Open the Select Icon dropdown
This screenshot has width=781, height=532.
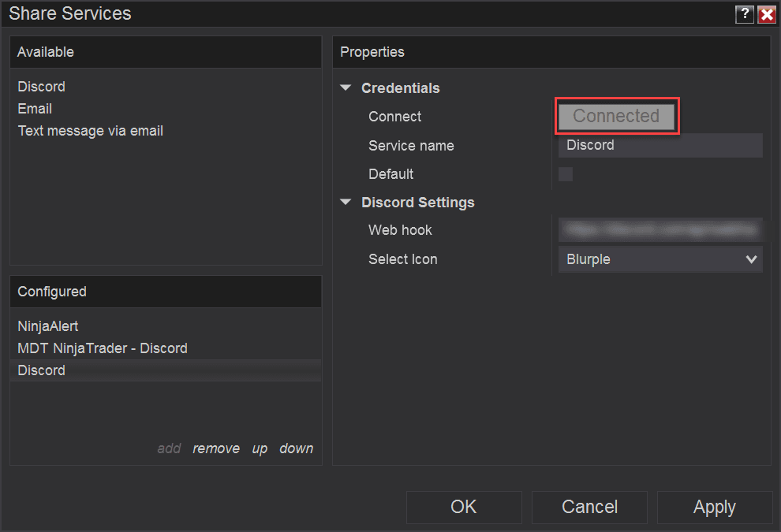pyautogui.click(x=660, y=259)
